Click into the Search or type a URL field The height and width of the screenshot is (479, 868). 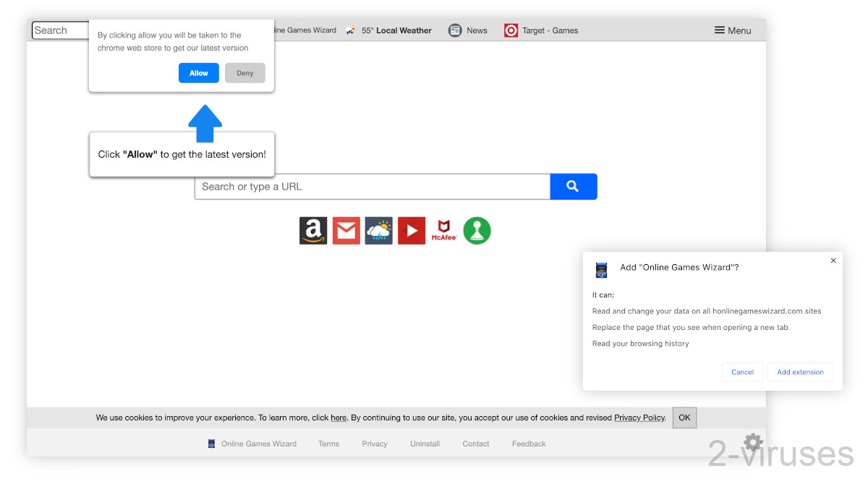pyautogui.click(x=362, y=186)
